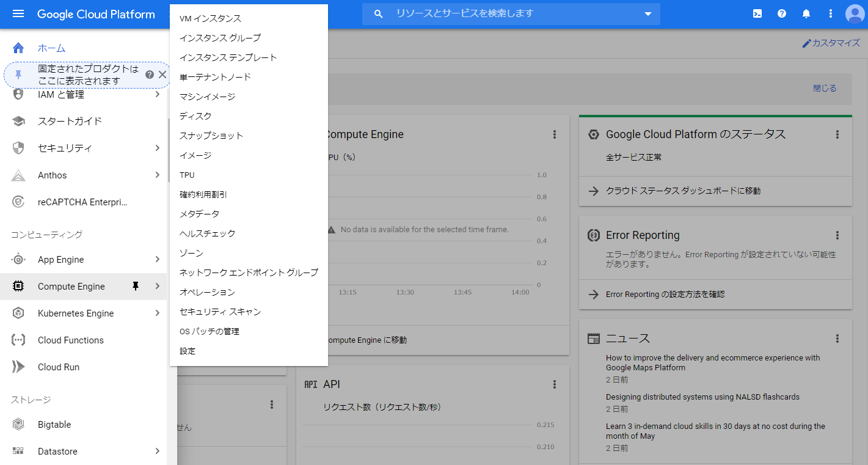Screen dimensions: 868x465
Task: Click the IAM と管理 shield icon
Action: click(x=18, y=95)
